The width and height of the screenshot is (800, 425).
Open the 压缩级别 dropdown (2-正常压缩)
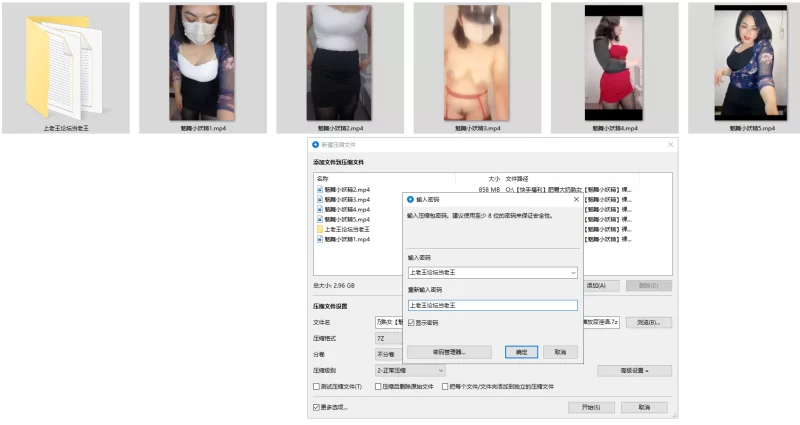click(441, 370)
